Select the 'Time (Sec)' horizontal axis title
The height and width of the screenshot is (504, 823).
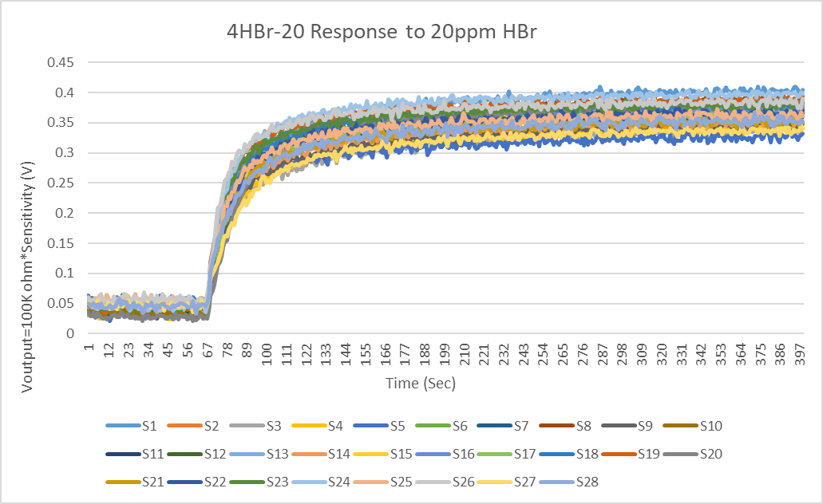coord(420,384)
